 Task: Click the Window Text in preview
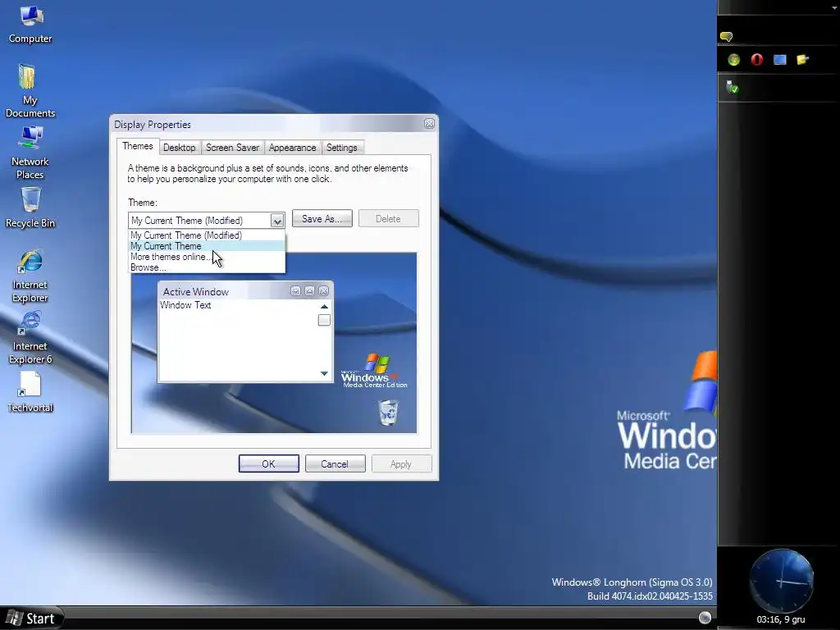[x=185, y=305]
